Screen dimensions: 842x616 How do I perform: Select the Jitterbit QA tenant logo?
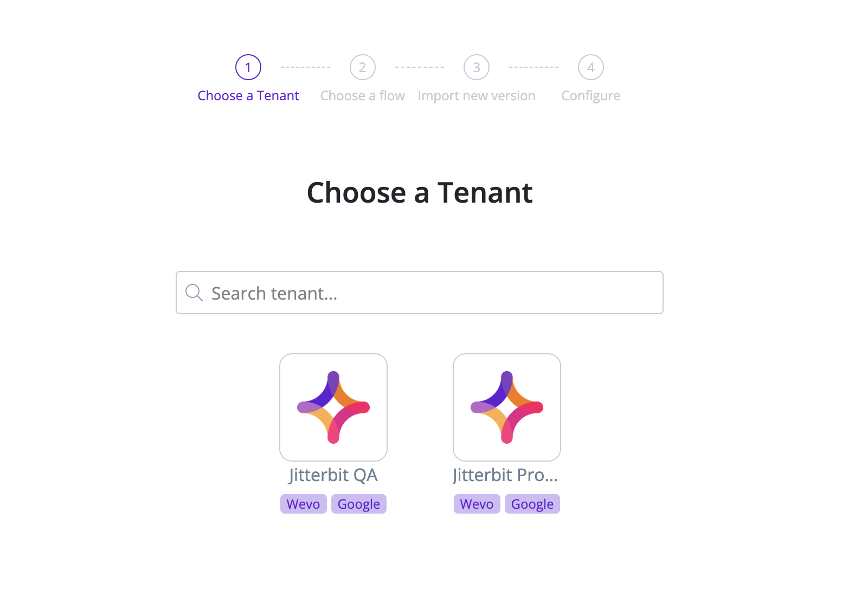pyautogui.click(x=333, y=407)
